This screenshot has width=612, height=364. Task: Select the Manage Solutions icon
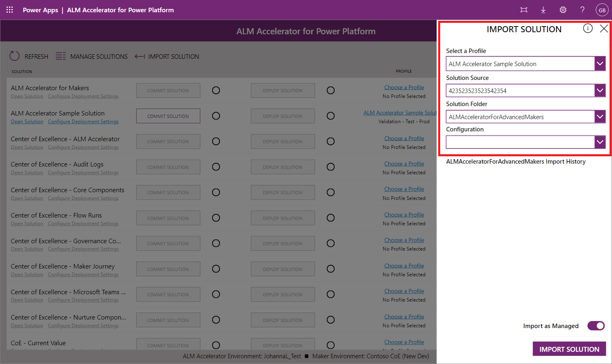[x=60, y=56]
